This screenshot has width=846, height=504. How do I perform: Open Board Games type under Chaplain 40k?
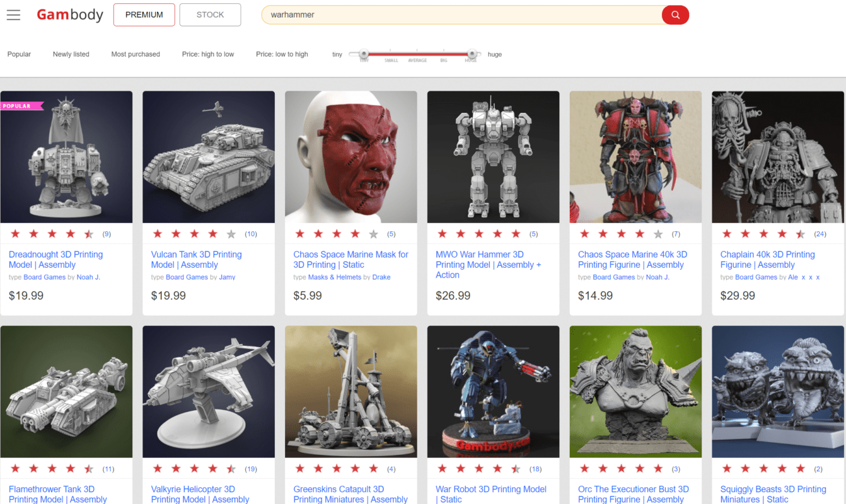point(756,277)
